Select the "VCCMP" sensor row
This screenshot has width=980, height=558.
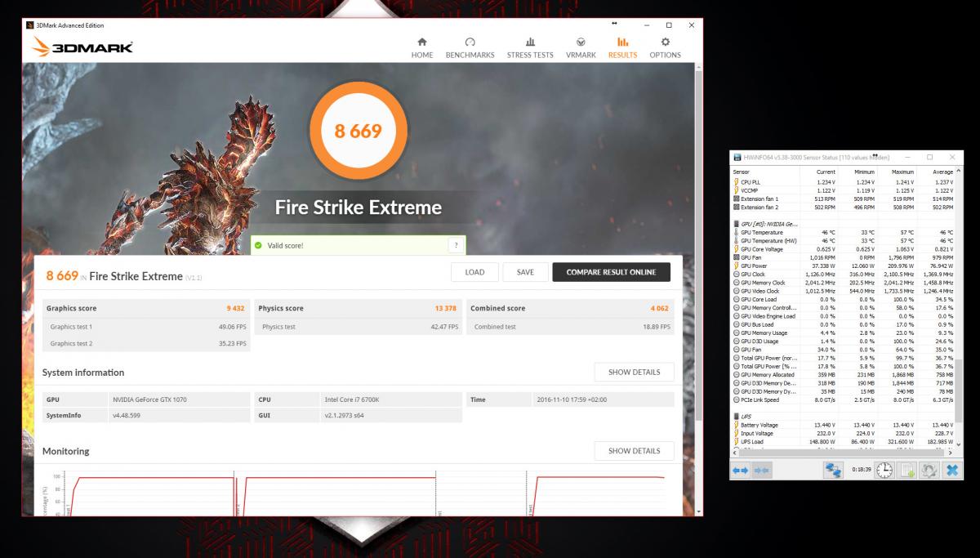click(843, 190)
